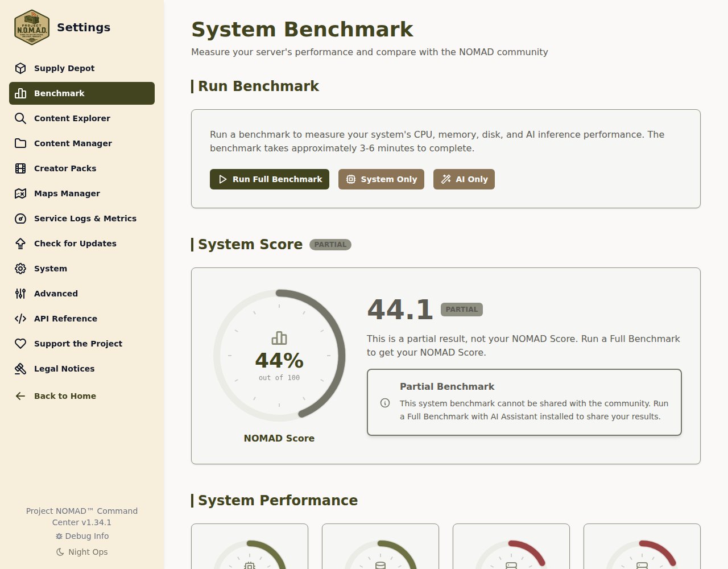Click the Content Explorer magnifier icon
This screenshot has width=728, height=569.
click(x=20, y=118)
